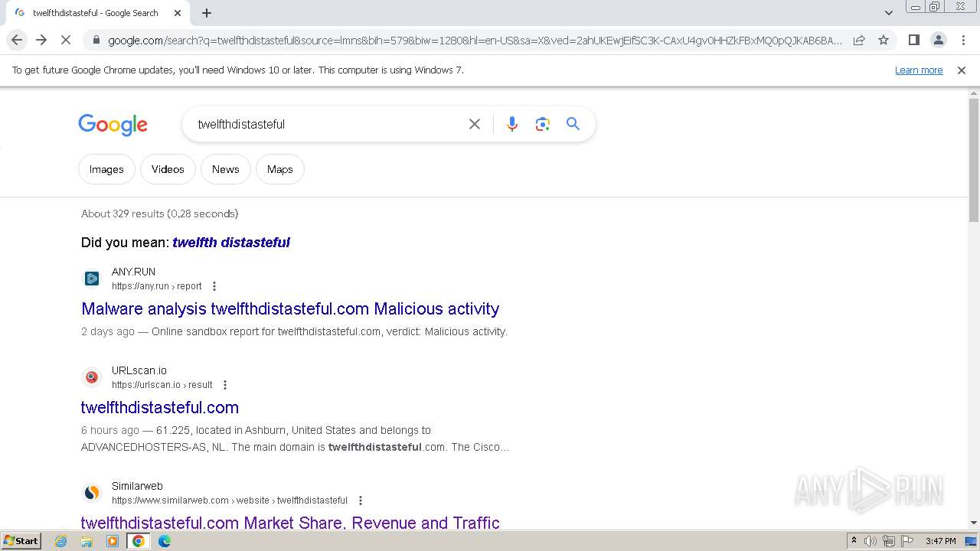Open the Windows Start menu

pos(21,541)
